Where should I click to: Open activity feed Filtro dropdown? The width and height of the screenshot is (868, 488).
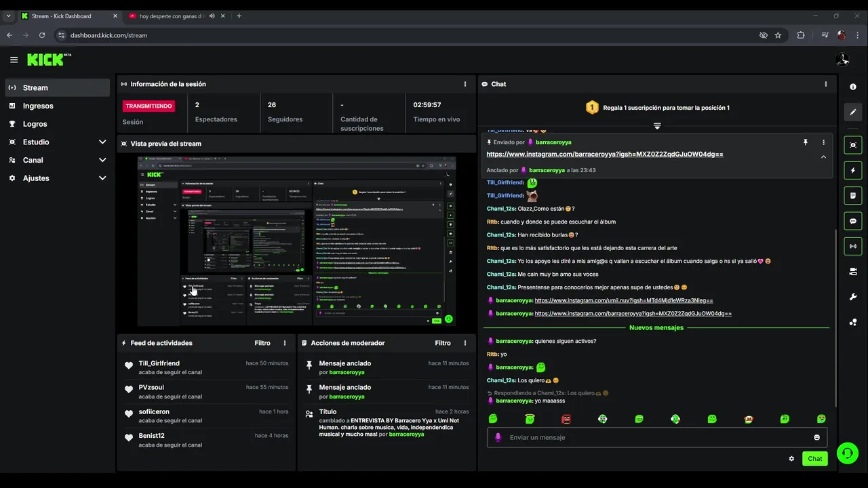tap(262, 343)
